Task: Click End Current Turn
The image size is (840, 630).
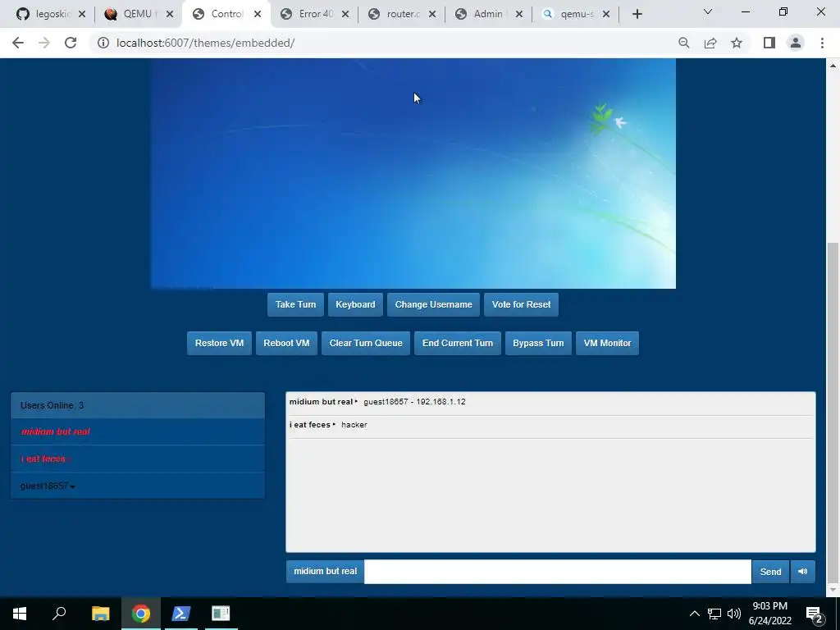Action: [458, 344]
